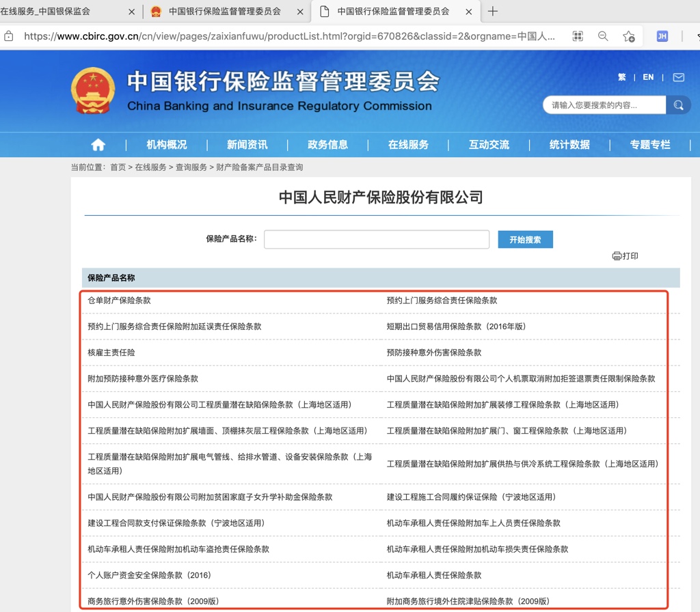Select 公司工程质量潜在缺陷保险条款（上海地区适用） entry
The width and height of the screenshot is (700, 612).
pyautogui.click(x=219, y=405)
